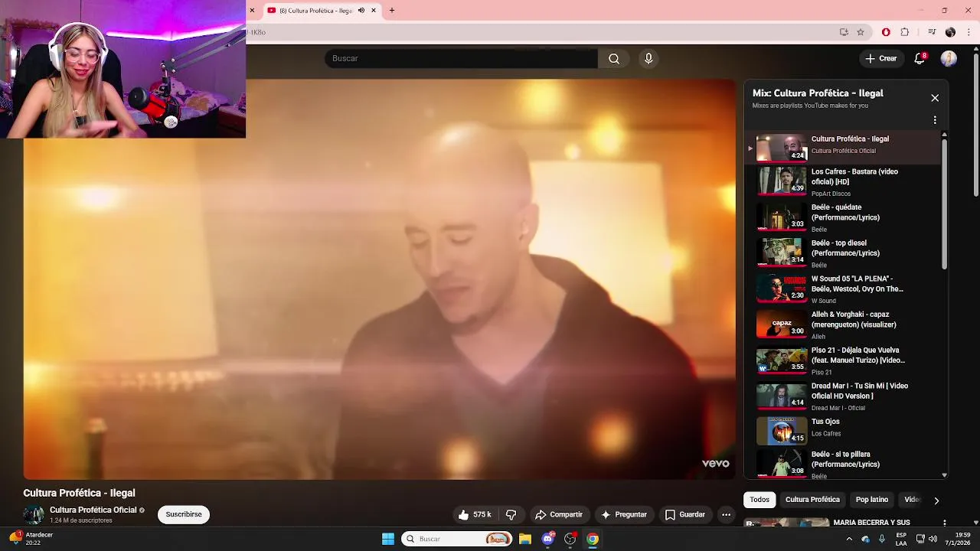Select the Cultura Profética filter chip

click(x=812, y=500)
